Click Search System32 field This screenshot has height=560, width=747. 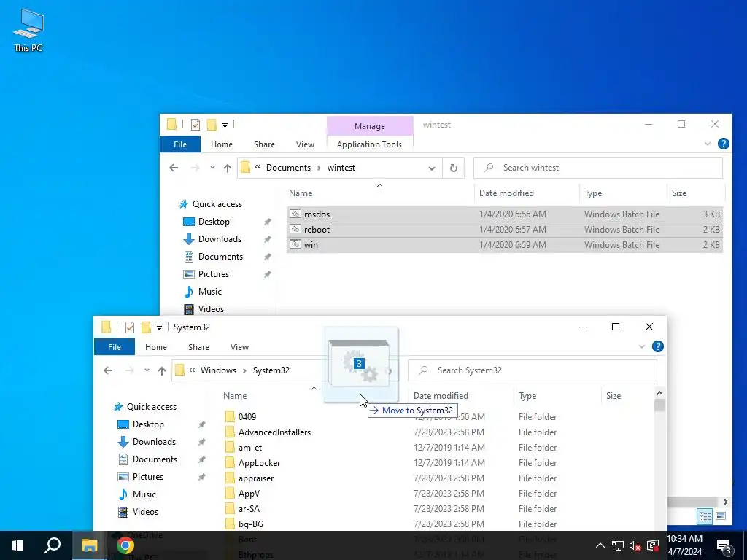pos(532,370)
